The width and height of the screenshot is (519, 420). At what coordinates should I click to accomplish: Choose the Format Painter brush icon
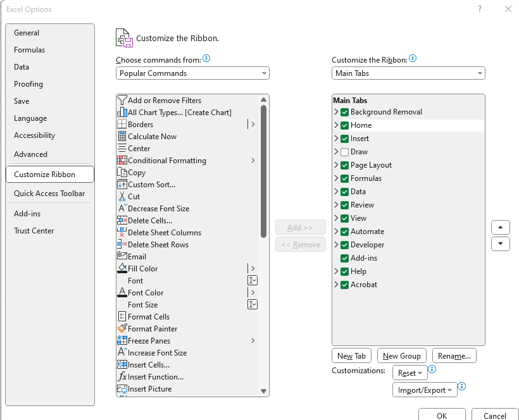point(122,328)
